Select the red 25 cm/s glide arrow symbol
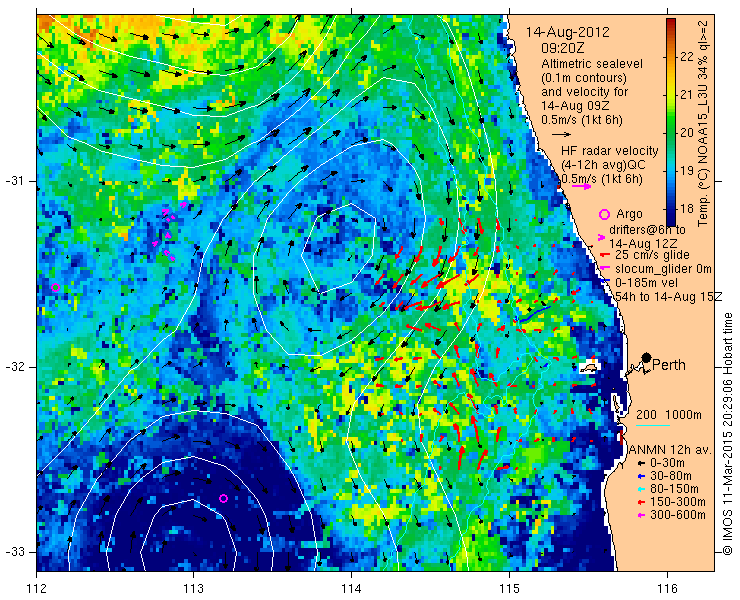Viewport: 740px width, 600px height. (603, 255)
